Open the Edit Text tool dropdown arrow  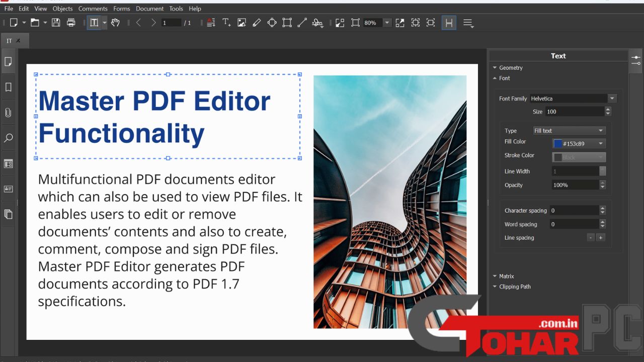104,23
